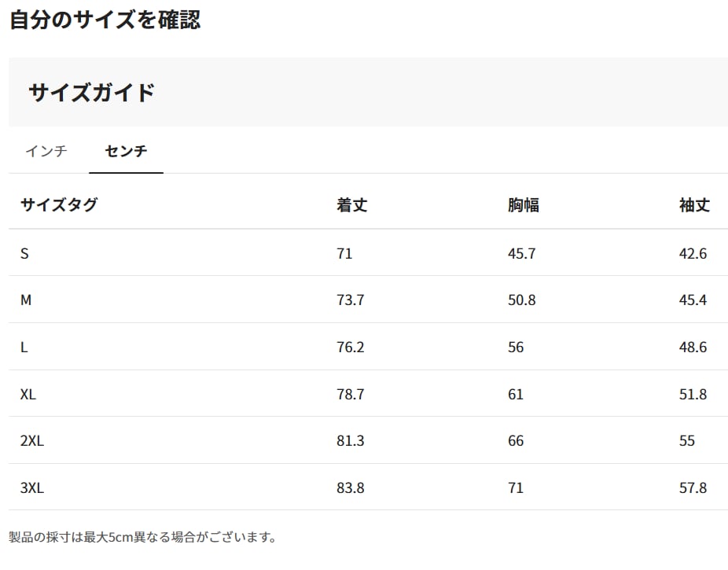The image size is (728, 570).
Task: Click the 自分のサイズを確認 heading
Action: click(105, 20)
